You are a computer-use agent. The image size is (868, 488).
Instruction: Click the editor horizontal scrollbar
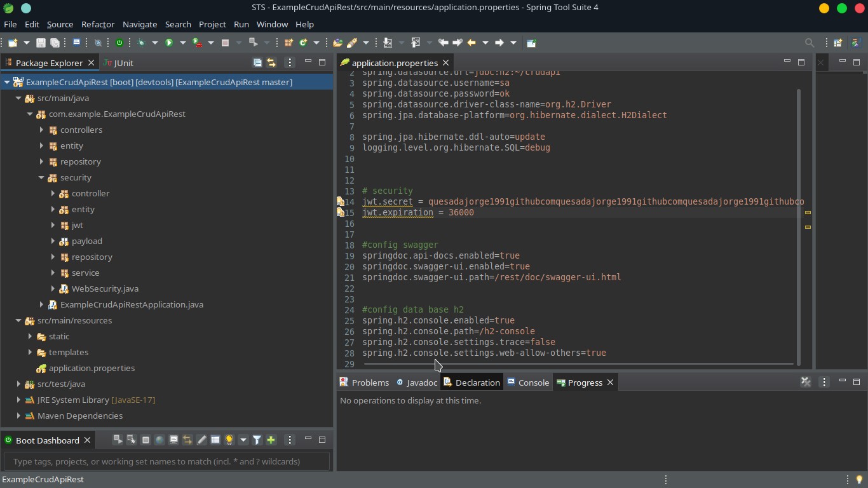(x=578, y=364)
